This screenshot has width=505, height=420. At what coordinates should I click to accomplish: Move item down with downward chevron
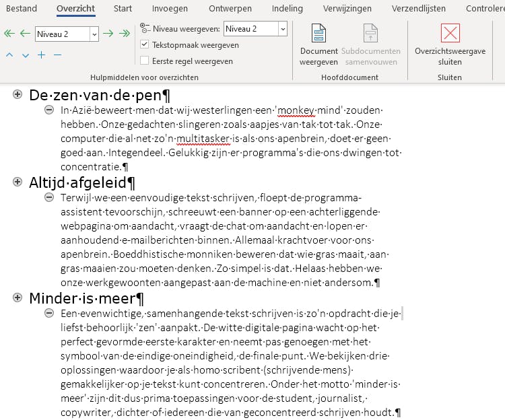tap(26, 55)
